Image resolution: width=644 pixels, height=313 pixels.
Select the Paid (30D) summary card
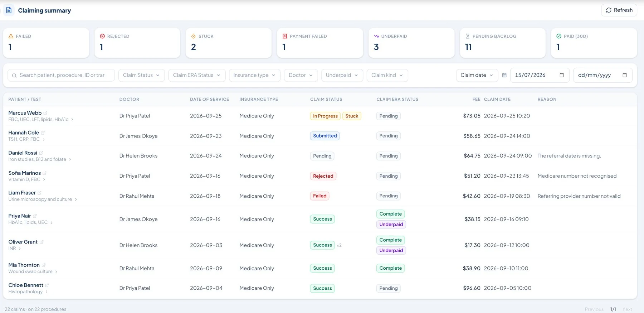point(594,43)
